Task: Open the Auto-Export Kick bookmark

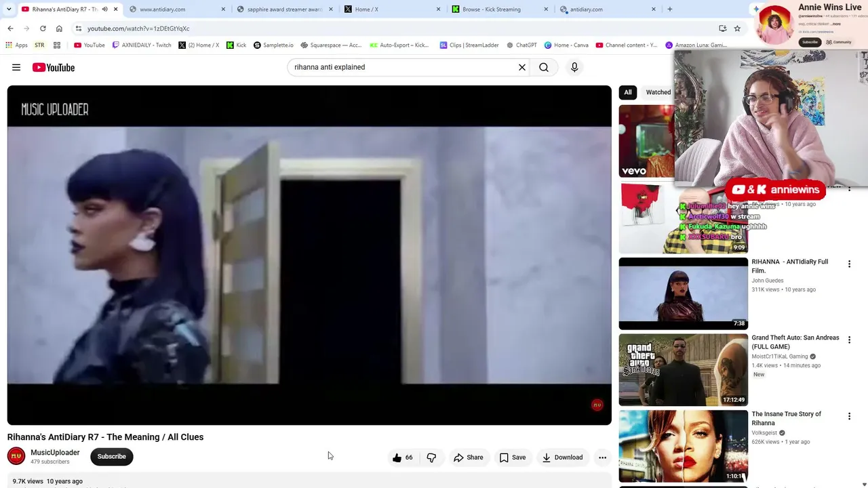Action: (399, 45)
